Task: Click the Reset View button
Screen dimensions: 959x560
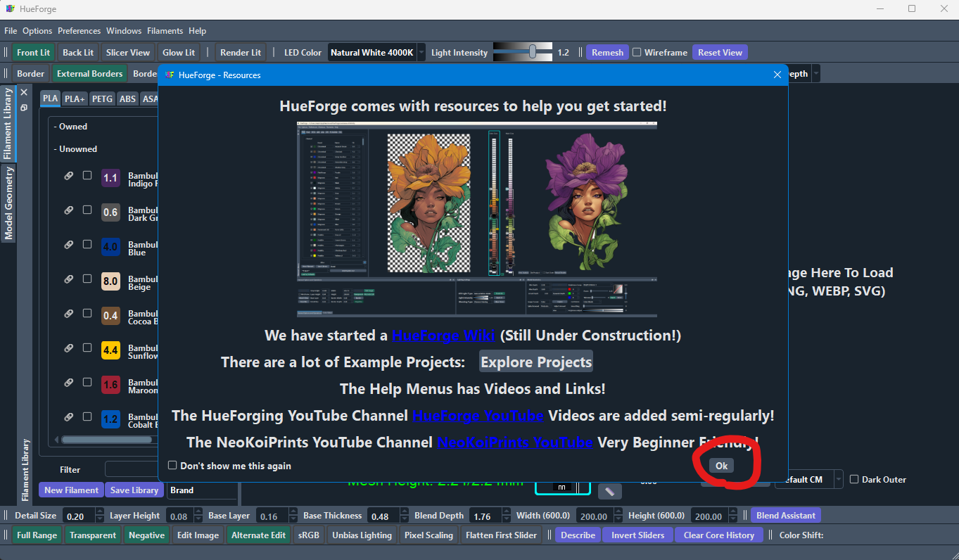Action: click(x=720, y=53)
